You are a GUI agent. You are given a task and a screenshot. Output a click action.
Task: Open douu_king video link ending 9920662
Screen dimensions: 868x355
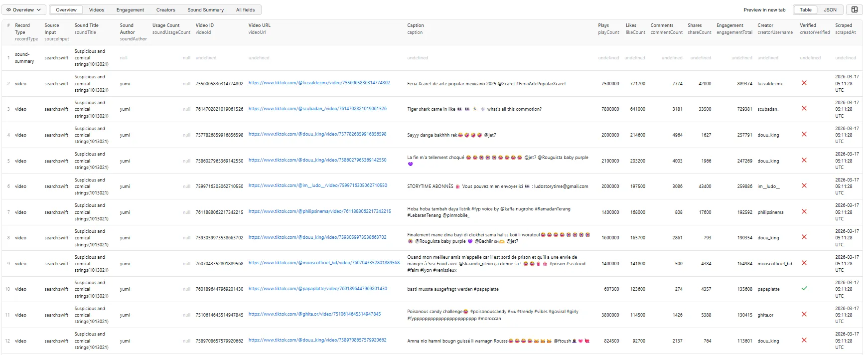pyautogui.click(x=317, y=340)
